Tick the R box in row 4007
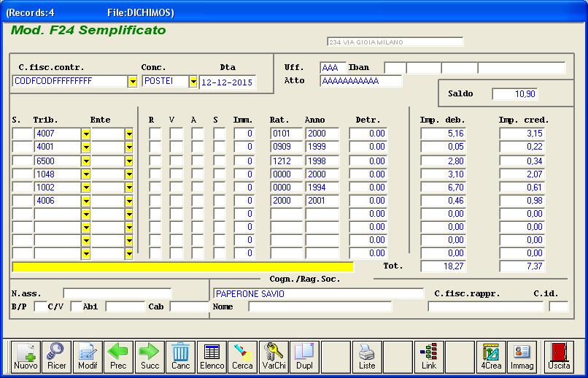 155,134
